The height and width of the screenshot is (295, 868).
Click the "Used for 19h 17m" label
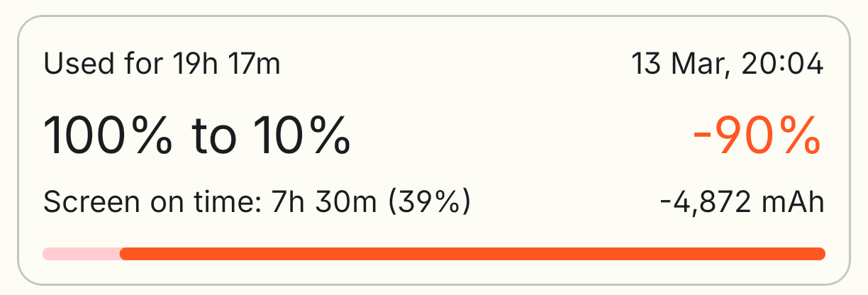tap(162, 65)
